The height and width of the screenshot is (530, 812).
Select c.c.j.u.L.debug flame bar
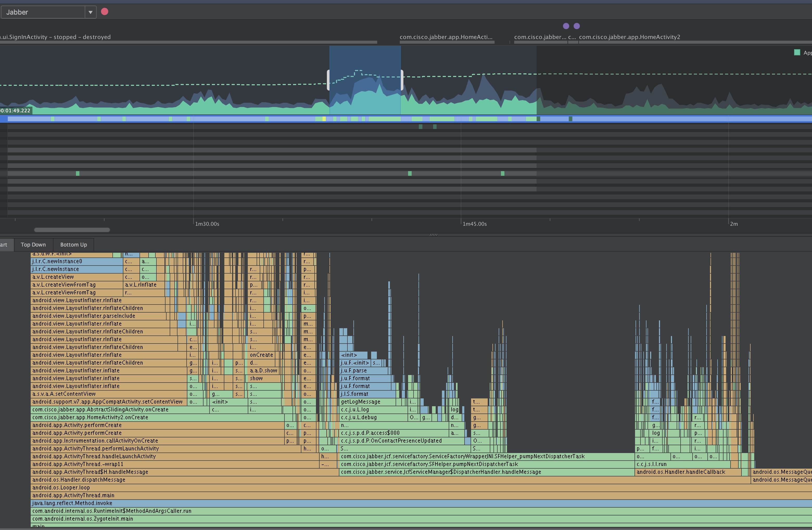373,417
